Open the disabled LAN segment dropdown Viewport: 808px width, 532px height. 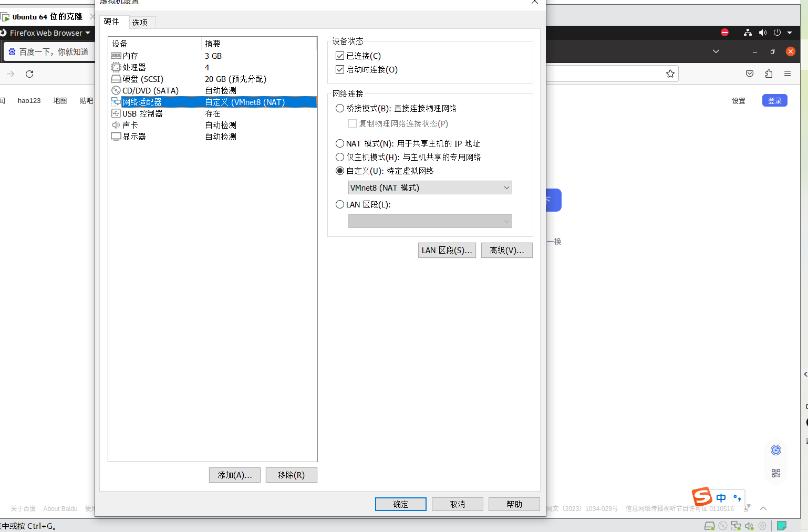click(x=430, y=221)
